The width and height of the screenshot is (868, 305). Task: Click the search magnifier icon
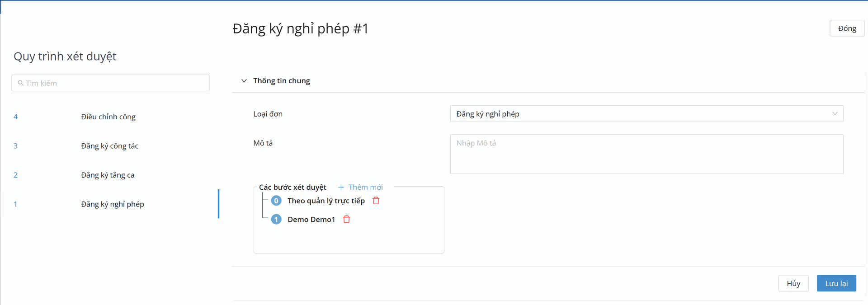tap(20, 83)
